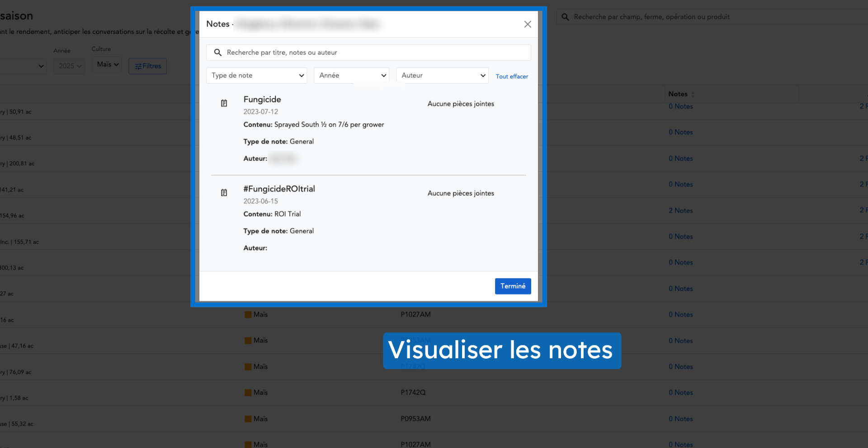Viewport: 868px width, 448px height.
Task: Click the ROI Trial content text
Action: tap(288, 214)
